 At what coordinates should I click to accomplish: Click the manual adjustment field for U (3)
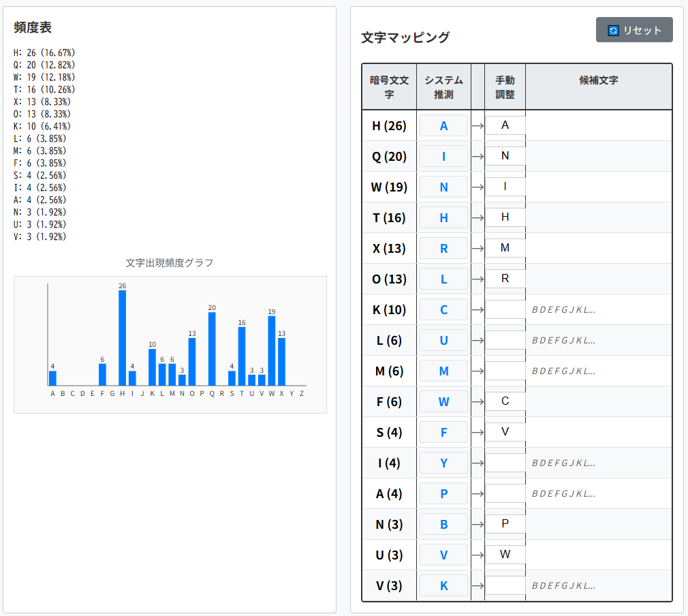505,555
